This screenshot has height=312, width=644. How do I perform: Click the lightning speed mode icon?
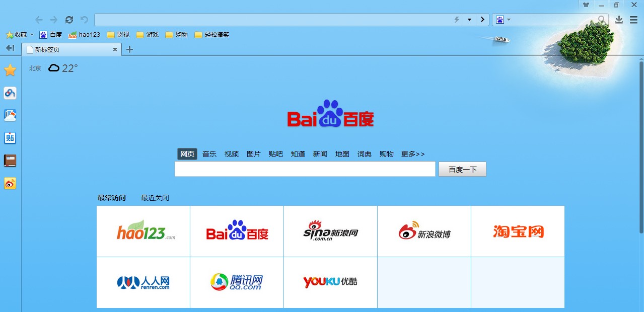(x=457, y=20)
